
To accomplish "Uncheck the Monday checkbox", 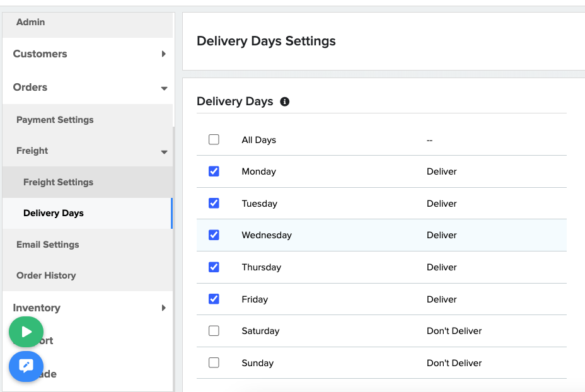I will pos(214,171).
